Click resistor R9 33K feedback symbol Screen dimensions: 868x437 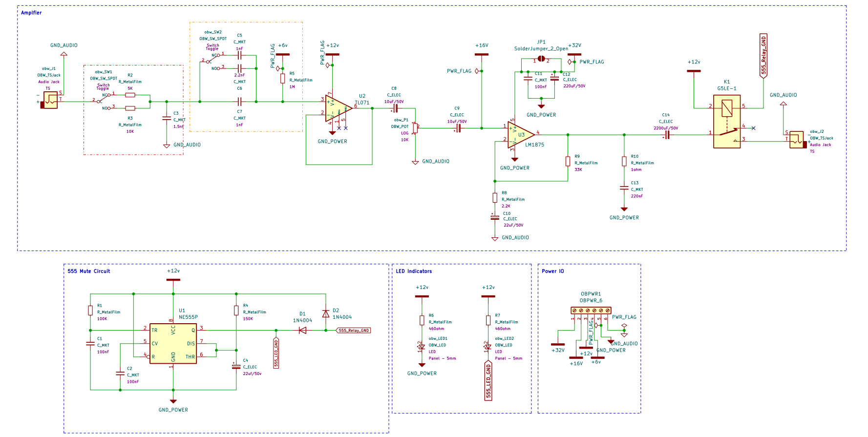[x=568, y=161]
